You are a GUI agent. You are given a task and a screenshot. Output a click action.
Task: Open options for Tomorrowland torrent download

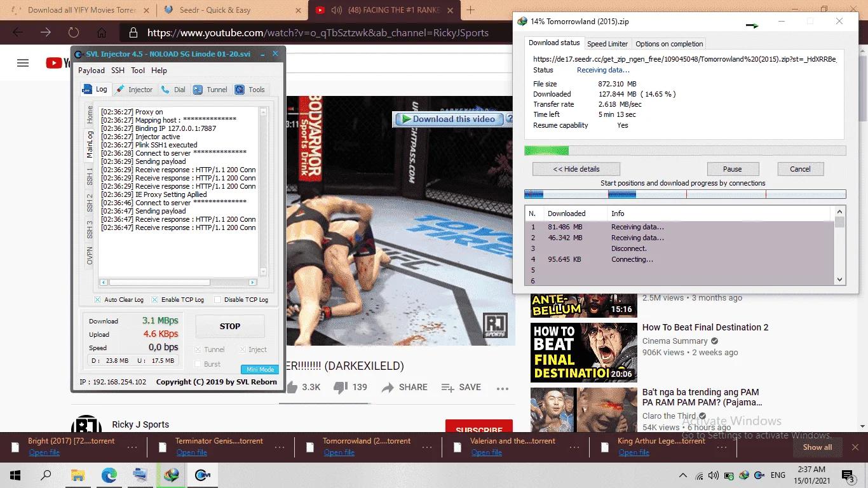pyautogui.click(x=427, y=447)
